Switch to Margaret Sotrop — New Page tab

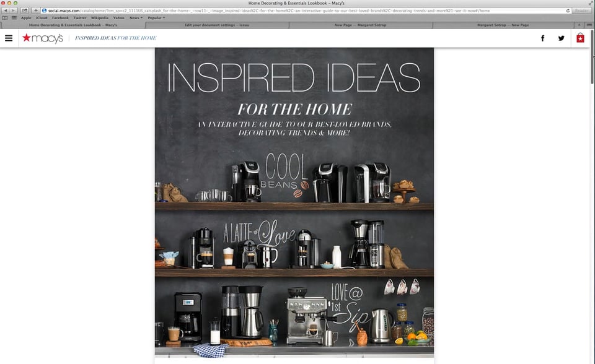point(503,25)
